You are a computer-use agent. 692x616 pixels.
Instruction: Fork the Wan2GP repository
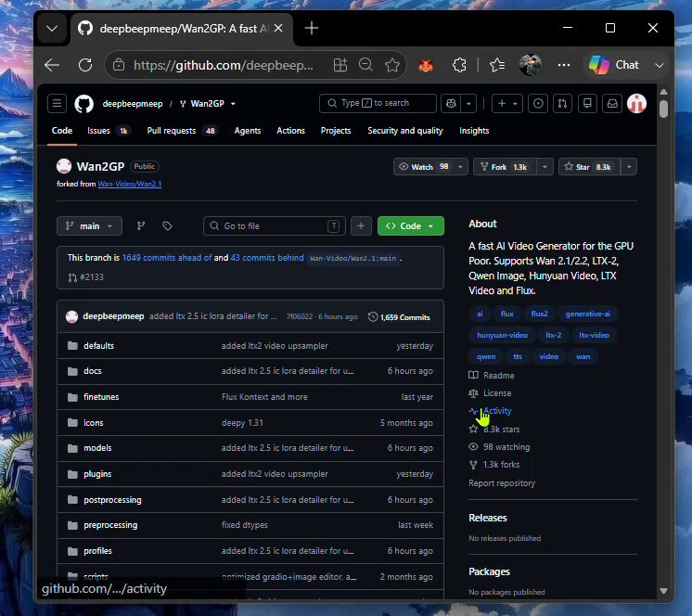coord(505,167)
